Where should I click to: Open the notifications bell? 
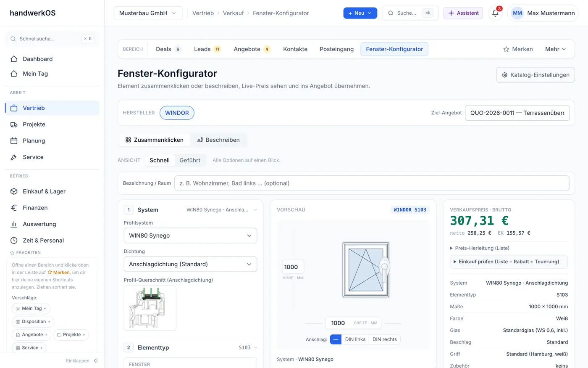tap(495, 13)
